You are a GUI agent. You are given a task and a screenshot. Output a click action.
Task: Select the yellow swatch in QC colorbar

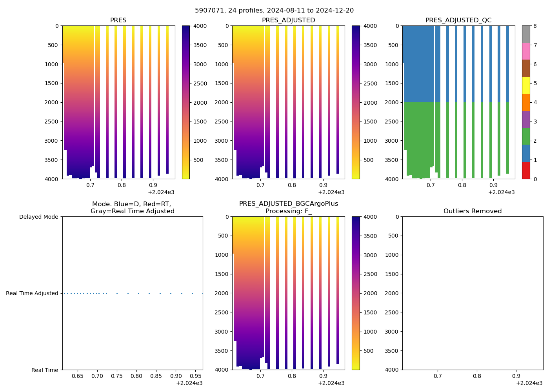pos(526,85)
